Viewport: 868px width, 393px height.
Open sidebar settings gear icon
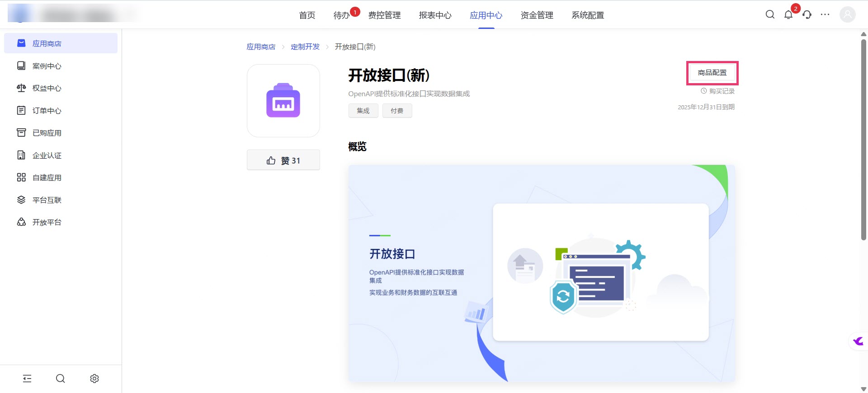pyautogui.click(x=94, y=379)
